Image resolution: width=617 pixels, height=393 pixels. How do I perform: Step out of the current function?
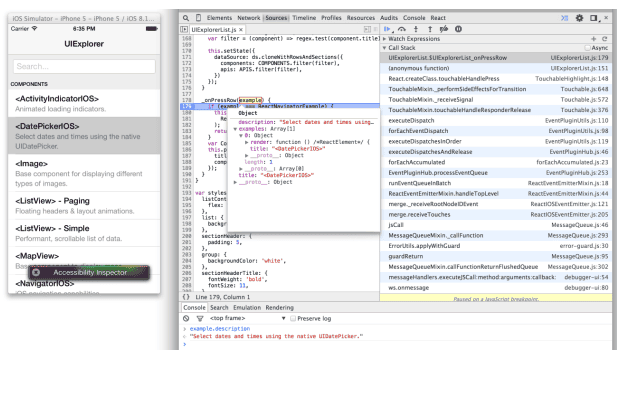click(430, 29)
